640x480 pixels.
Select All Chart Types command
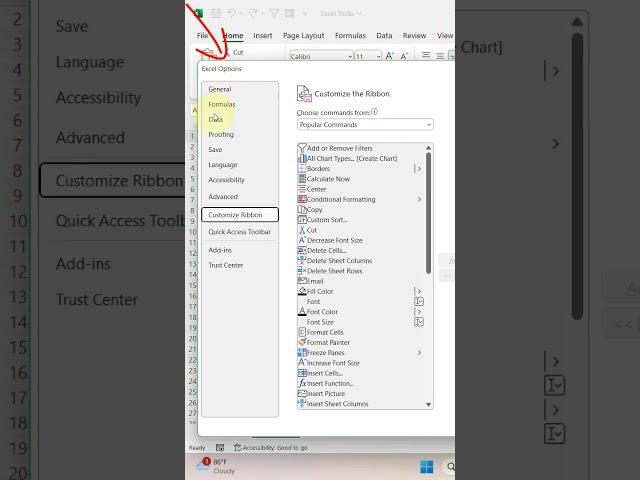coord(352,158)
